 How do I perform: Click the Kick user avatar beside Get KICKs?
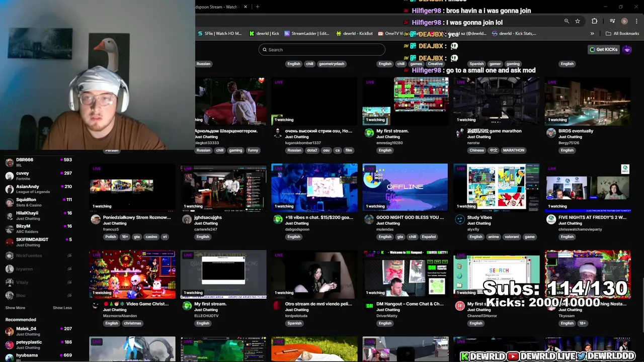(x=627, y=49)
